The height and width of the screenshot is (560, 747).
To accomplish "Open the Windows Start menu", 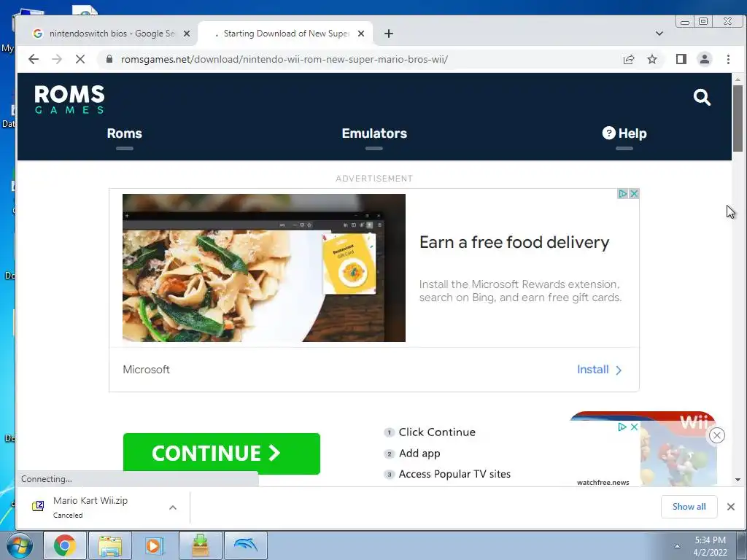I will [x=20, y=545].
